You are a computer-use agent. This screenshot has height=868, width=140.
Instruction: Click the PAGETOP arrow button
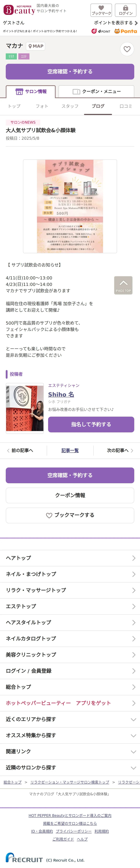pos(123,285)
